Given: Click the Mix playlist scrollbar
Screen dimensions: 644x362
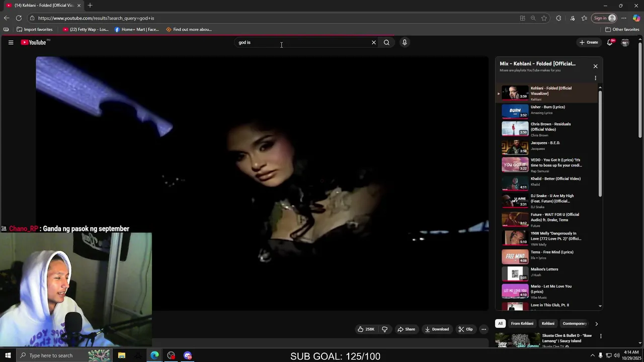Looking at the screenshot, I should tap(600, 143).
